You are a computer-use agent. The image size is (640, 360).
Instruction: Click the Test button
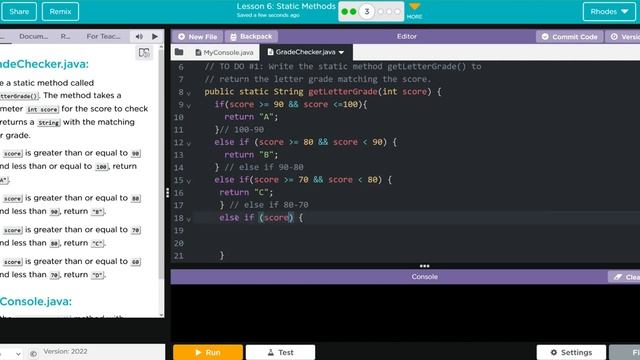pyautogui.click(x=280, y=352)
